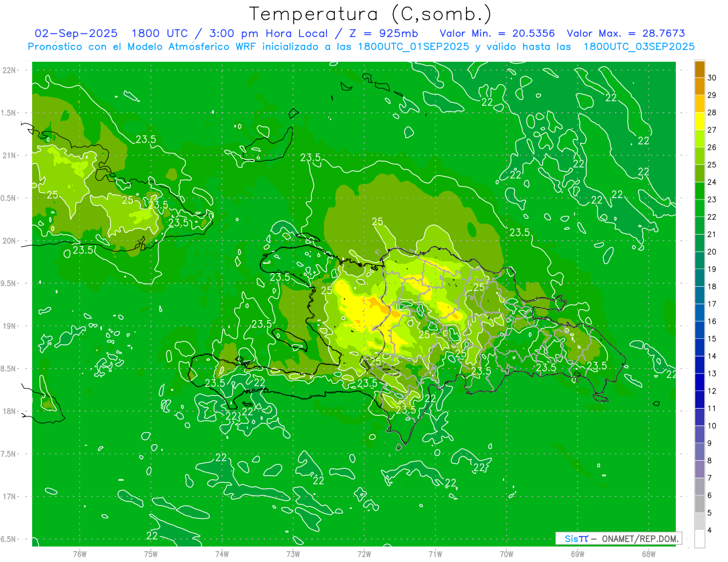Click the colorbar label '10'
Screen dimensions: 728x562
[x=712, y=426]
